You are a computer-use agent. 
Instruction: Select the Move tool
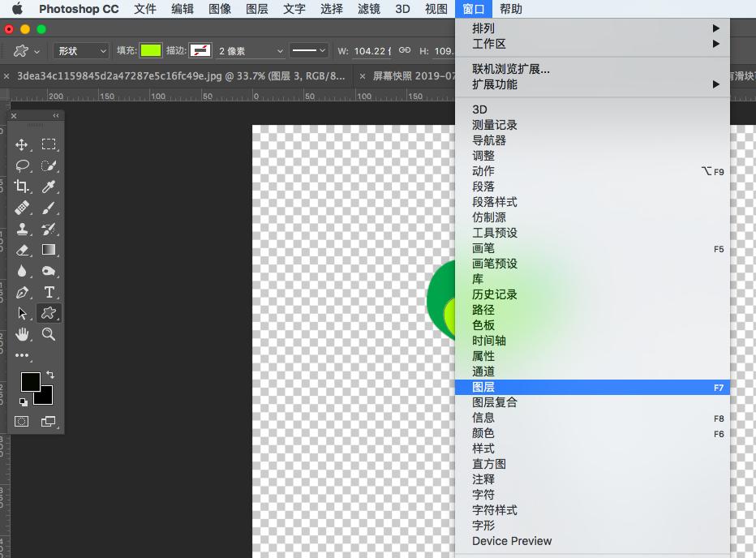(x=24, y=144)
